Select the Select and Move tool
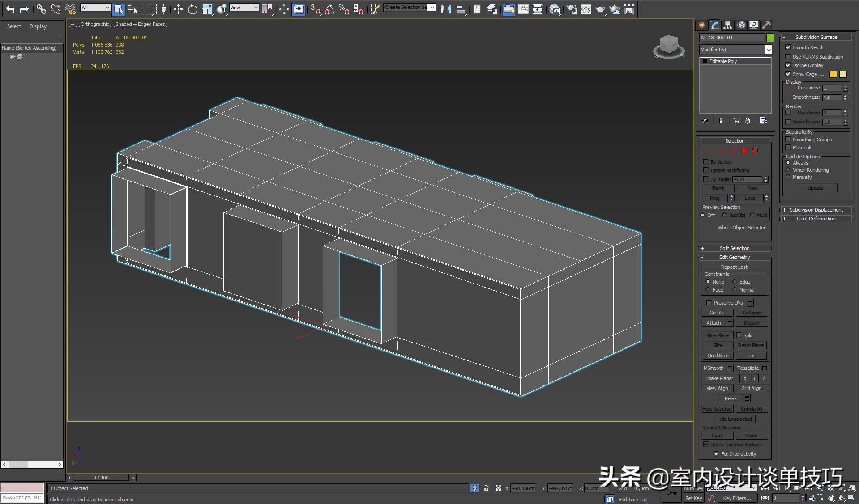The height and width of the screenshot is (504, 859). 178,9
